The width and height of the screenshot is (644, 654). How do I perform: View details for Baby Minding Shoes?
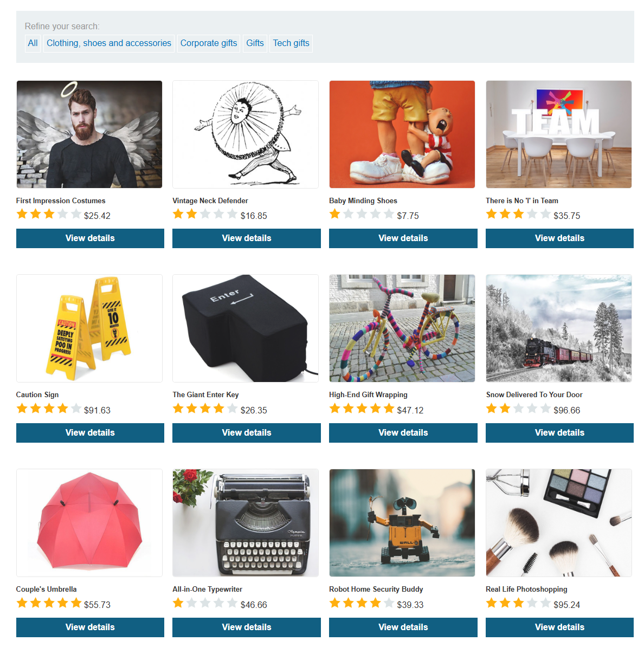click(x=403, y=238)
